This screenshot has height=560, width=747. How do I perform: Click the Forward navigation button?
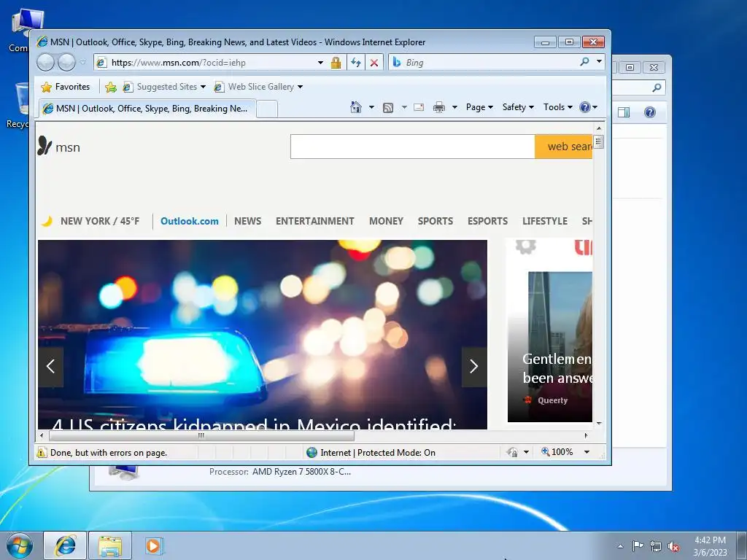(x=66, y=63)
